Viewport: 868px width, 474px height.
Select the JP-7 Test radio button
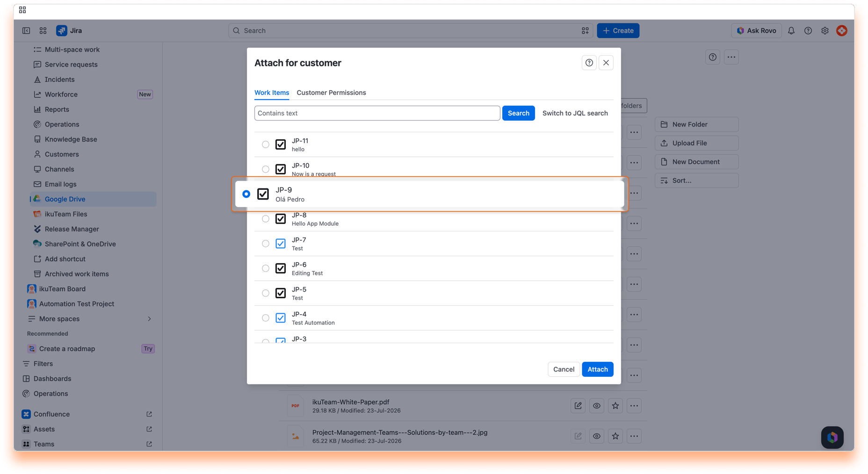tap(265, 244)
